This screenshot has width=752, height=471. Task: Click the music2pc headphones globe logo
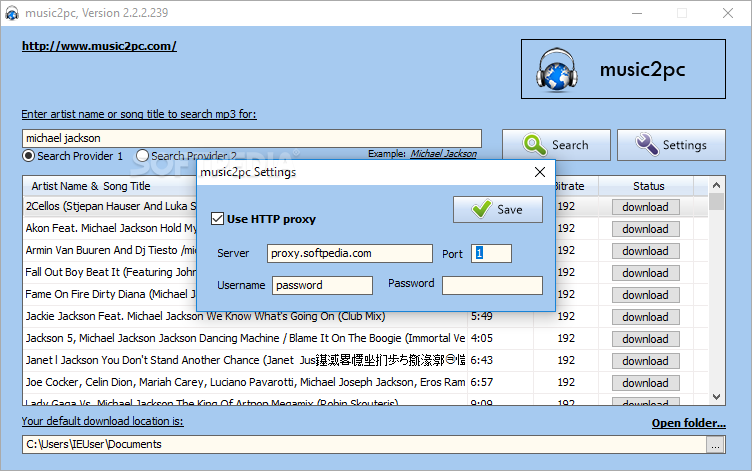556,70
